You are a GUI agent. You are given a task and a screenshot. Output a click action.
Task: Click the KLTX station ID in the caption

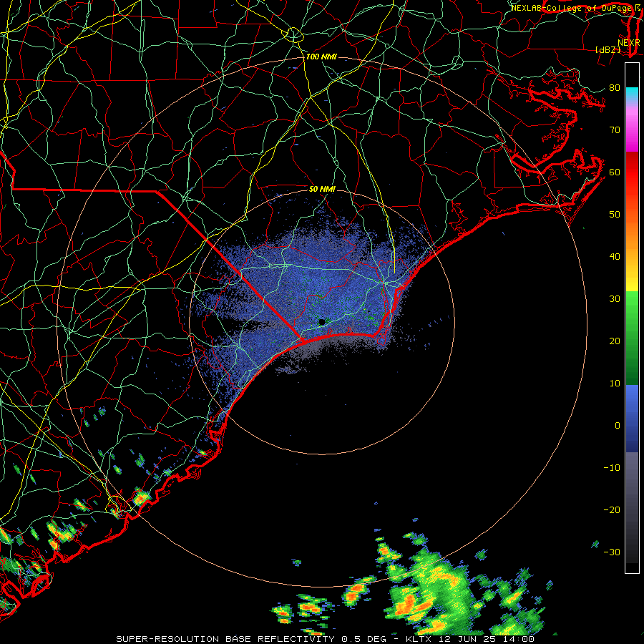[x=419, y=639]
